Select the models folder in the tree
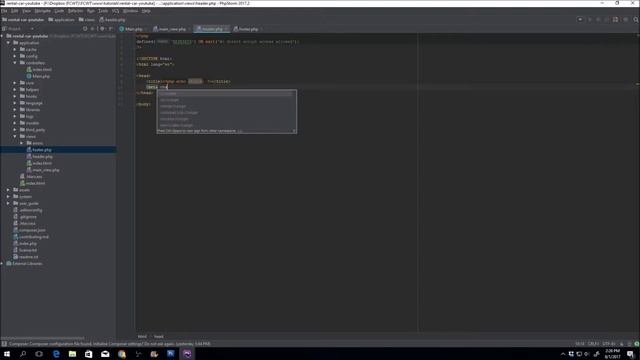This screenshot has height=360, width=640. pyautogui.click(x=32, y=123)
